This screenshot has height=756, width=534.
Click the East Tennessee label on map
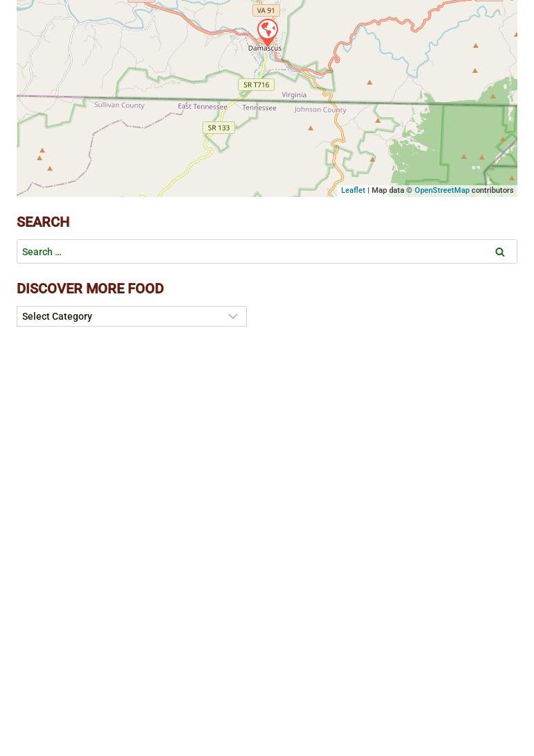[203, 107]
